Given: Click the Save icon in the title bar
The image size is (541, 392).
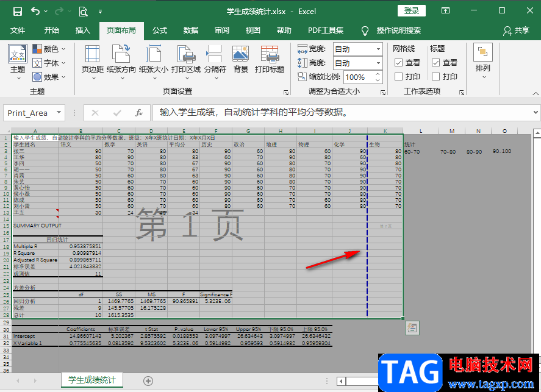Looking at the screenshot, I should point(17,12).
